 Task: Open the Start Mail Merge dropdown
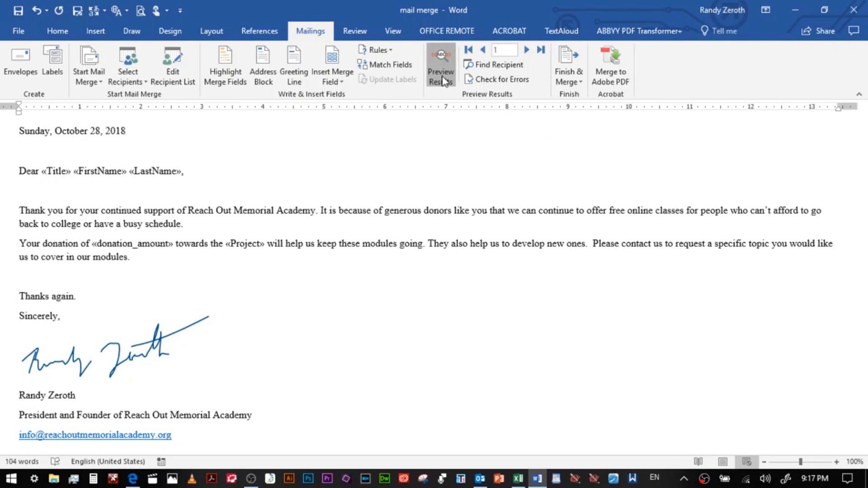pos(89,66)
